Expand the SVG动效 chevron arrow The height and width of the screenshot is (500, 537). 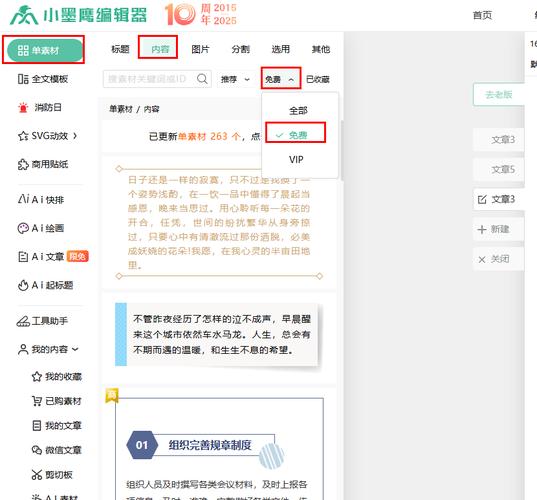point(75,136)
